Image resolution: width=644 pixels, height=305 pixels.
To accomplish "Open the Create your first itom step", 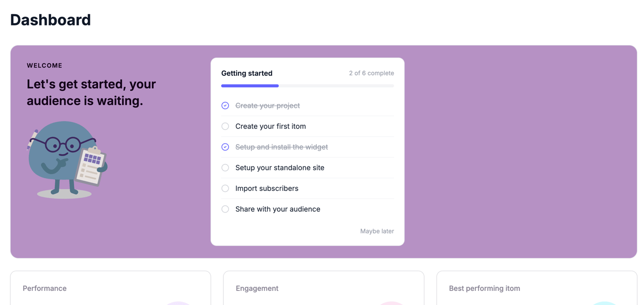I will point(271,126).
